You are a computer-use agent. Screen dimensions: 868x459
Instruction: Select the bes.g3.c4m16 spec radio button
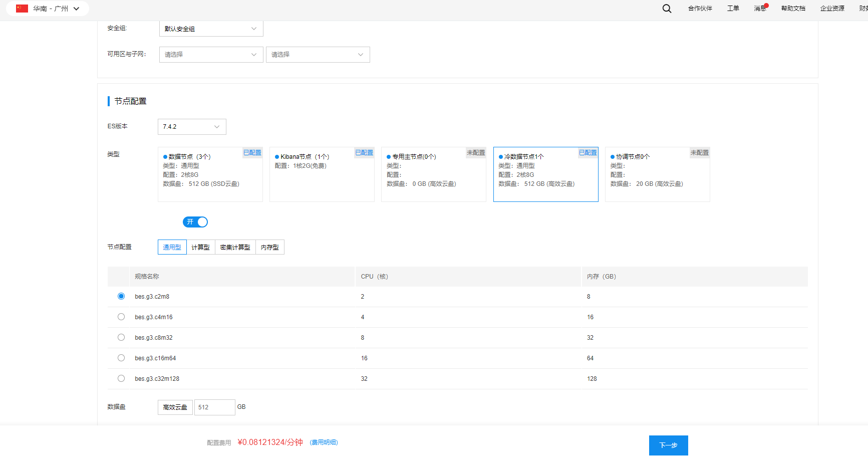pyautogui.click(x=121, y=317)
